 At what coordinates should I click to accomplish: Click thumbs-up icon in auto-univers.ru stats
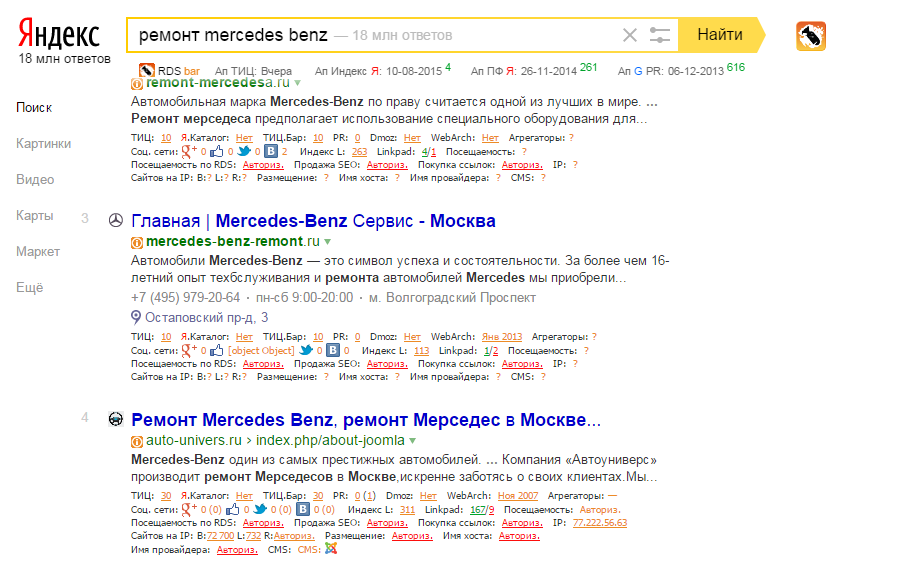click(232, 509)
